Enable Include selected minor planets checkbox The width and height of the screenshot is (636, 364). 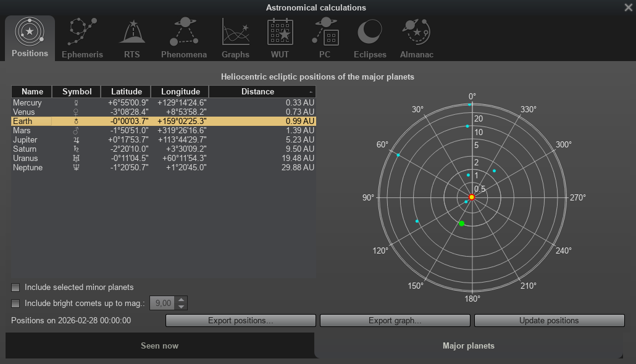[x=16, y=287]
